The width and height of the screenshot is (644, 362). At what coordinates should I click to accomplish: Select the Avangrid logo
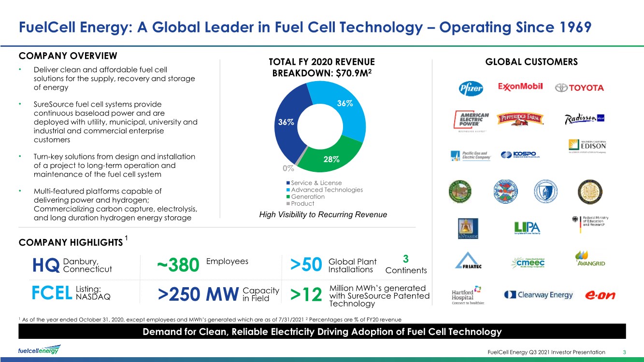pyautogui.click(x=589, y=258)
